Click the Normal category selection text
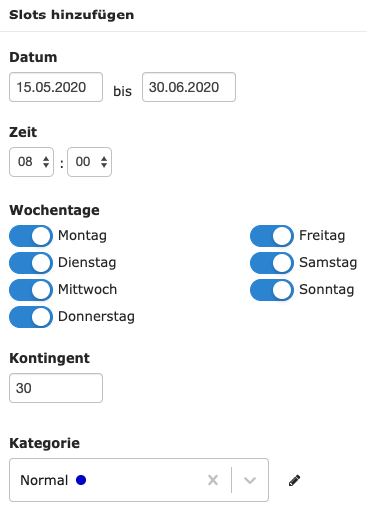The width and height of the screenshot is (367, 513). click(44, 480)
